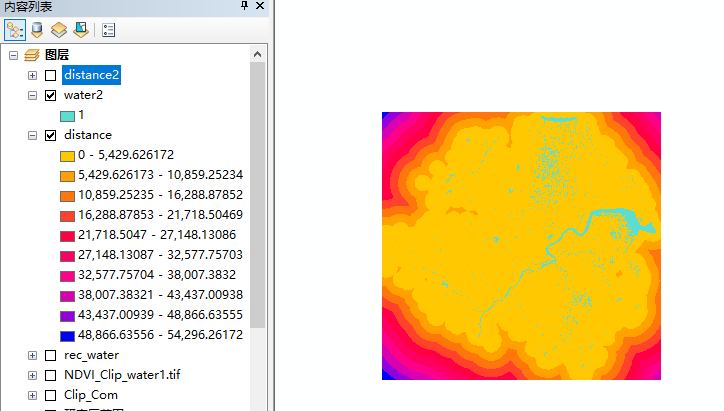
Task: Enable visibility of distance2 layer
Action: tap(50, 75)
